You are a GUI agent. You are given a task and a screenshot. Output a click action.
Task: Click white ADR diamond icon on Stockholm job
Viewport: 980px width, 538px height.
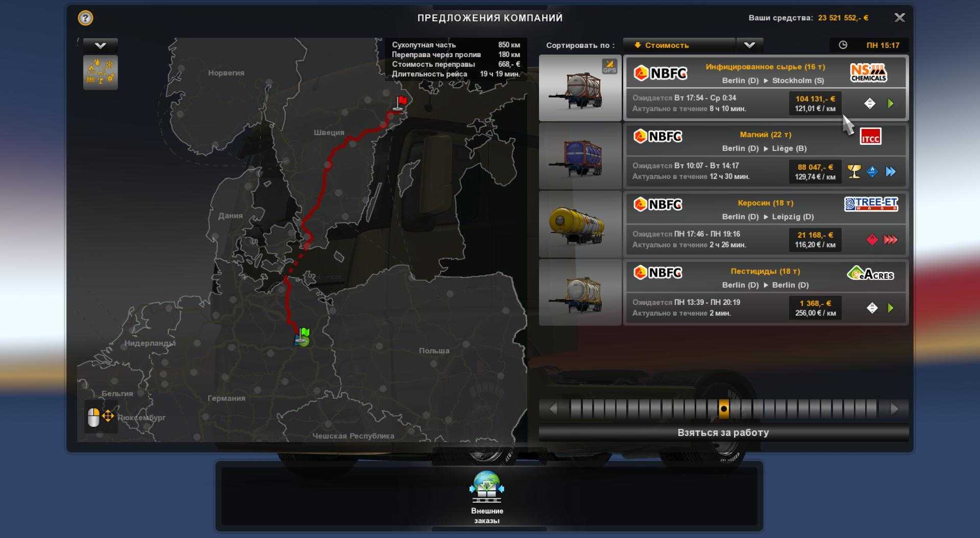click(x=870, y=104)
